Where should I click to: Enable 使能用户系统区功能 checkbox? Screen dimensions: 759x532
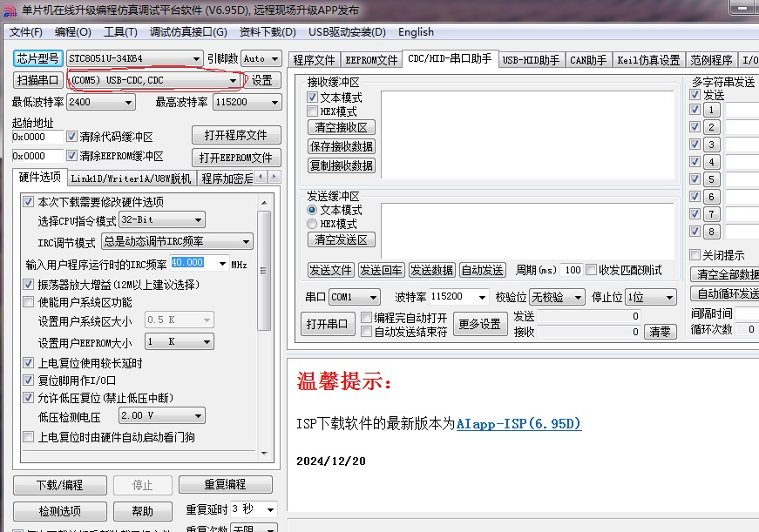[28, 302]
